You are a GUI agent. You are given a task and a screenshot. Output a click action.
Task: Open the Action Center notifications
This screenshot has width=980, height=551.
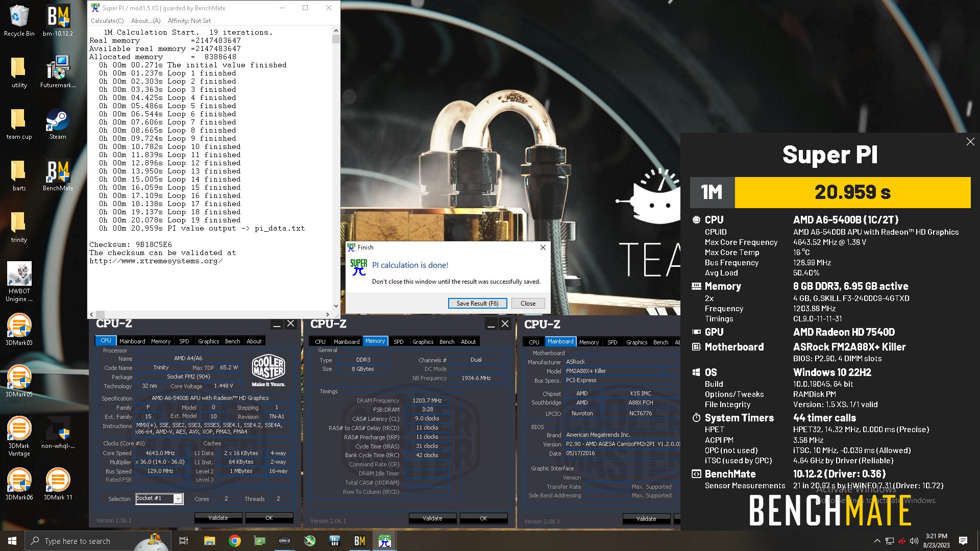963,541
